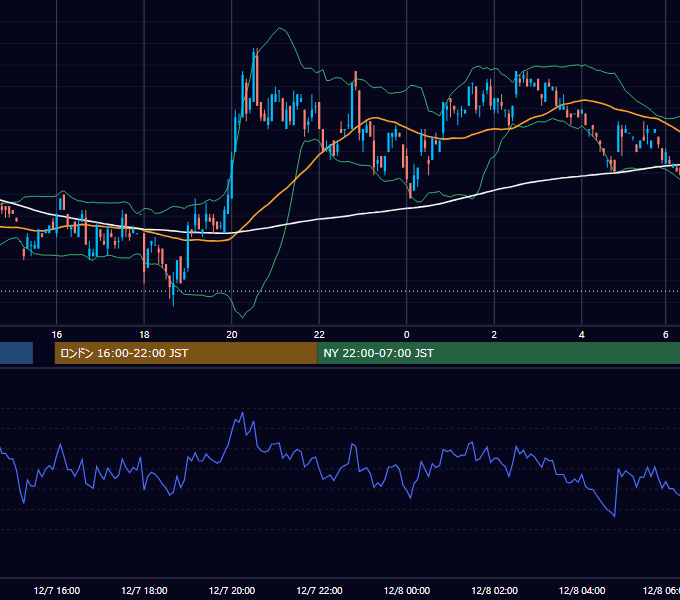680x600 pixels.
Task: Click the upper chart axis label 22
Action: coord(319,335)
